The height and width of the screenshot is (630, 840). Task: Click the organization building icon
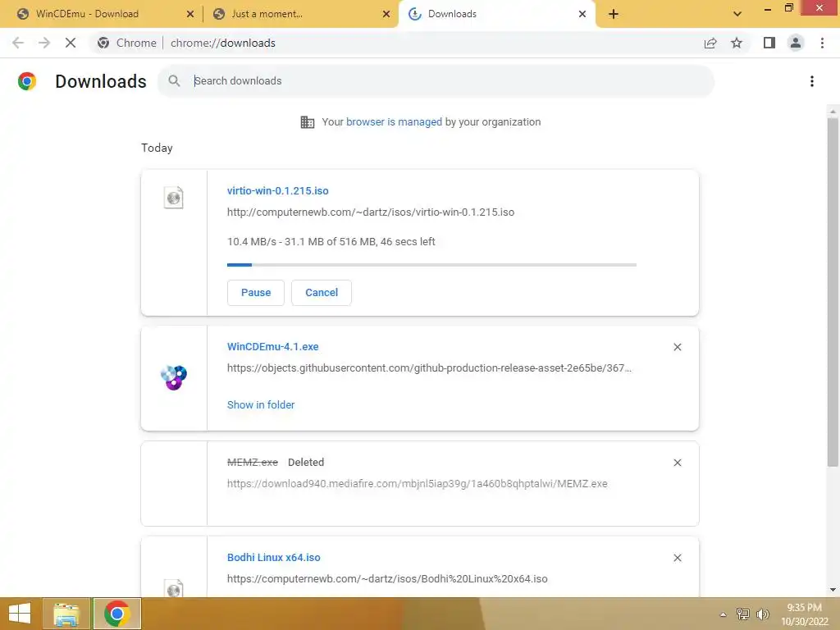coord(308,122)
